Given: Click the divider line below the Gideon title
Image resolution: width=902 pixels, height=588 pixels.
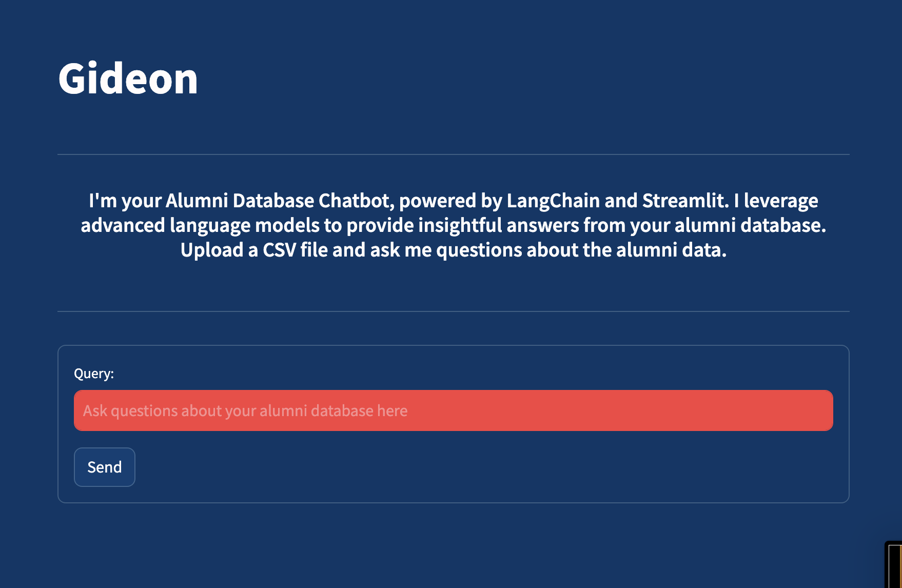Looking at the screenshot, I should click(x=453, y=154).
